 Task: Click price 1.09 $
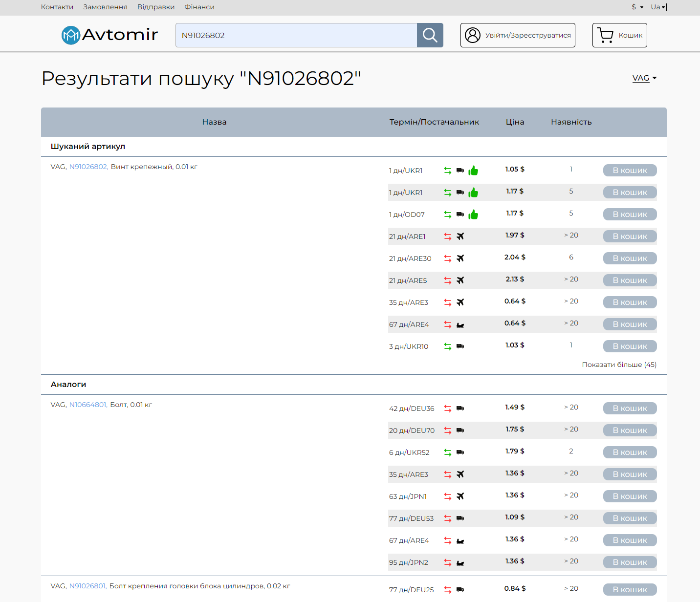click(515, 517)
